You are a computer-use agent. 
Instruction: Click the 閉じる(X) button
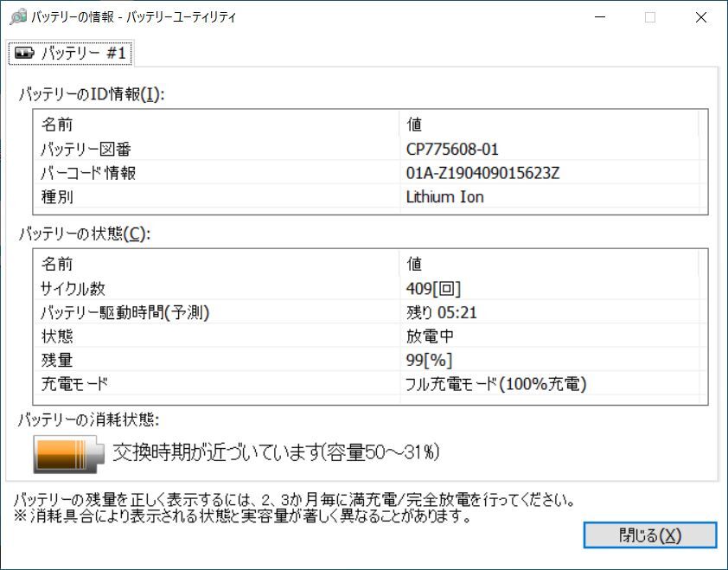pos(650,535)
